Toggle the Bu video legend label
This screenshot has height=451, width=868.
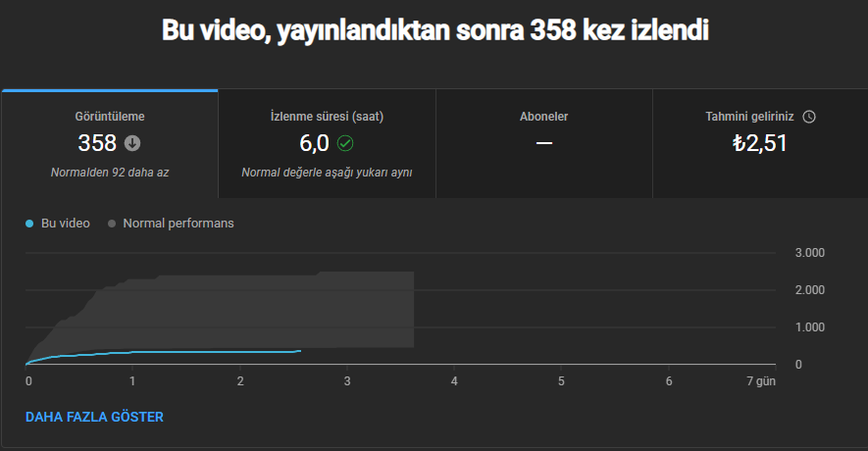coord(66,223)
